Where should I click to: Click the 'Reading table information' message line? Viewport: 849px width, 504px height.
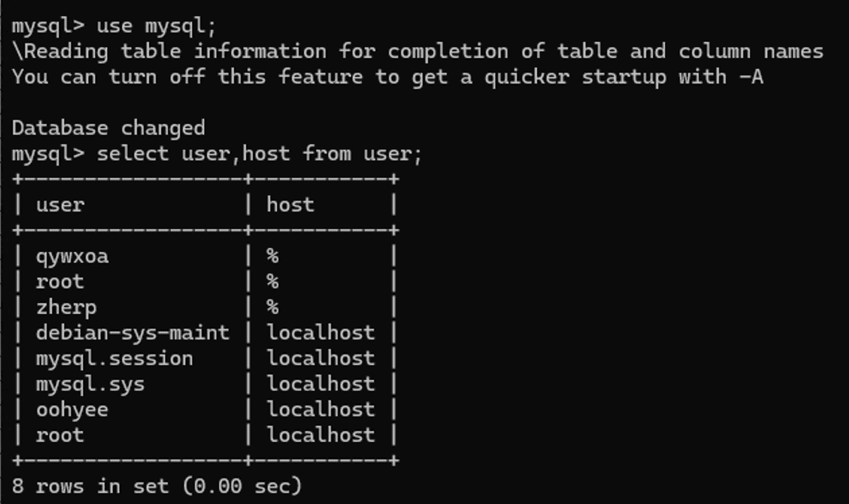(x=418, y=52)
